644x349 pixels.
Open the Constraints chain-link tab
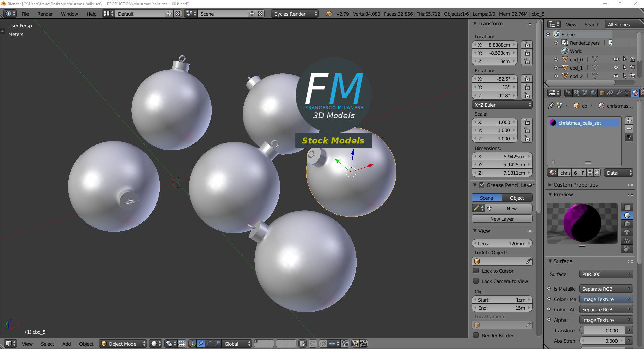(x=610, y=93)
